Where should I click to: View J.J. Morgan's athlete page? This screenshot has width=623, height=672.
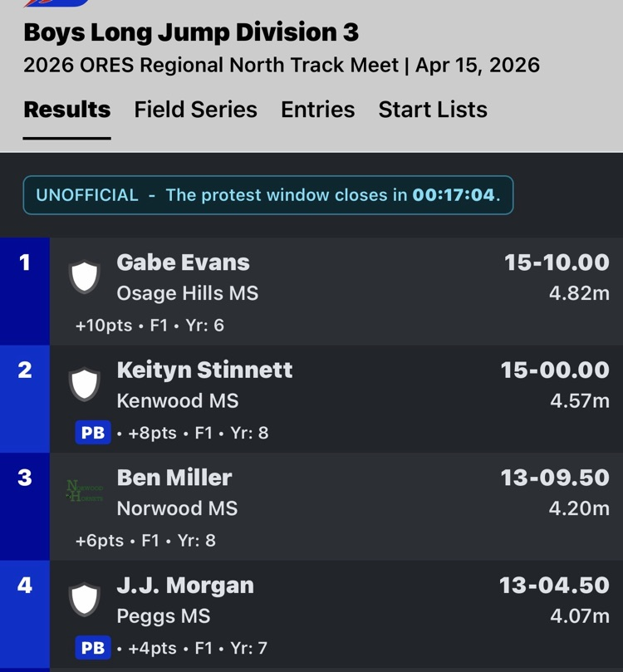coord(185,585)
